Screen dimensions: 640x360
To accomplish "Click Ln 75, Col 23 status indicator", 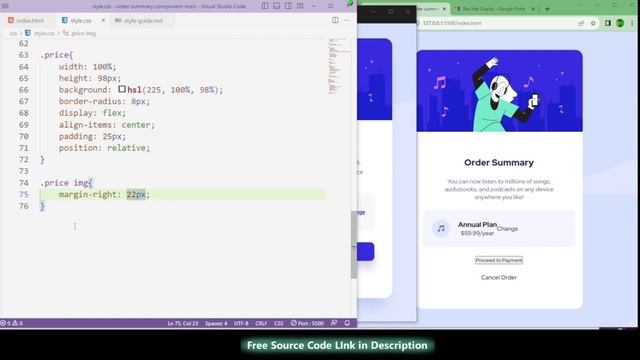I will pos(182,323).
